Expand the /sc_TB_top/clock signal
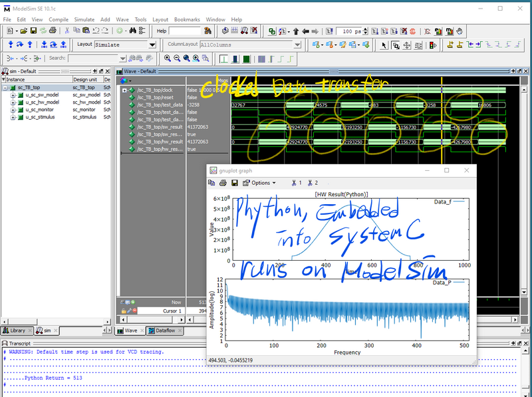Viewport: 532px width, 397px height. point(124,90)
